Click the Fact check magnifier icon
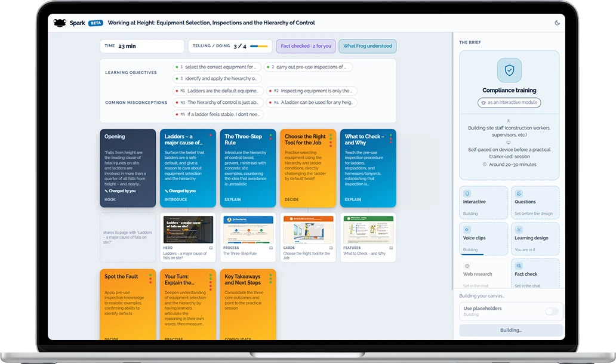The width and height of the screenshot is (616, 364). tap(519, 266)
